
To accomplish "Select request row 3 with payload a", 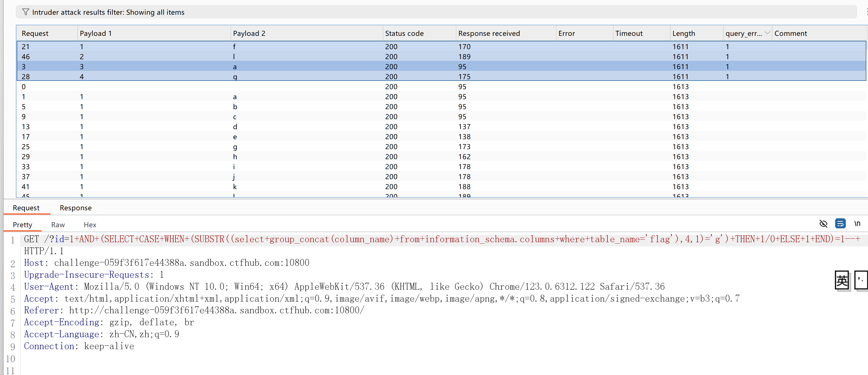I will pyautogui.click(x=441, y=67).
